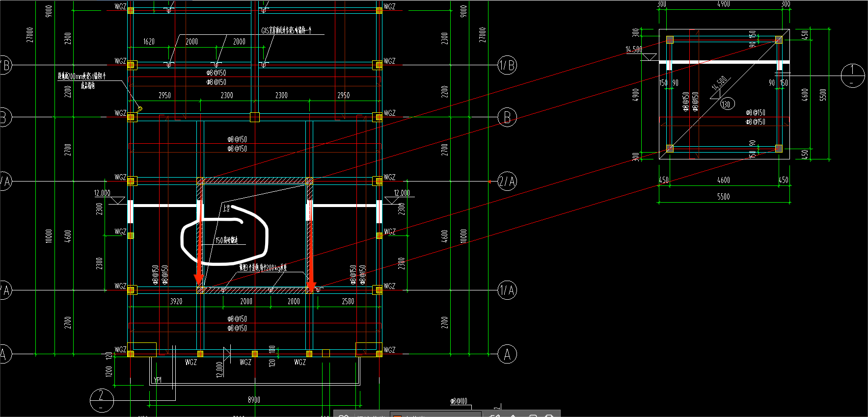
Task: Select the 3920 dimension text
Action: point(176,301)
